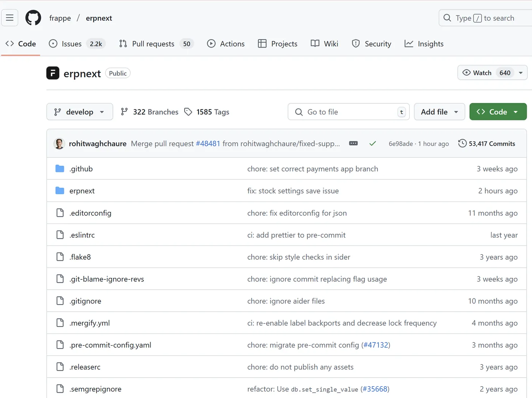Open the .editorconfig file
Screen dimensions: 532x398
click(x=90, y=212)
